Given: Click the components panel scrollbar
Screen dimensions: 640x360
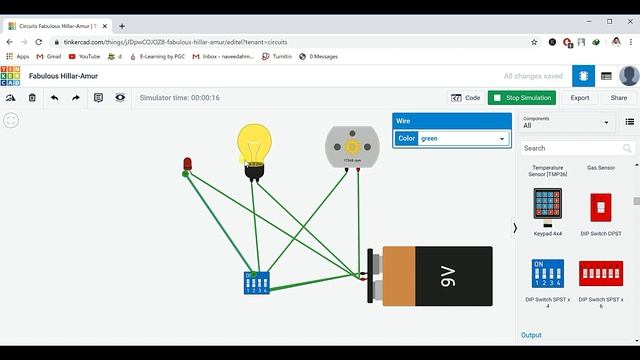Looking at the screenshot, I should (x=637, y=201).
